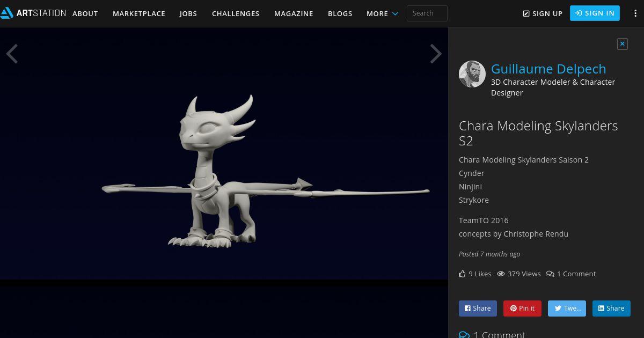The image size is (644, 338).
Task: Click the 'Posted 7 months ago' text
Action: pyautogui.click(x=489, y=254)
